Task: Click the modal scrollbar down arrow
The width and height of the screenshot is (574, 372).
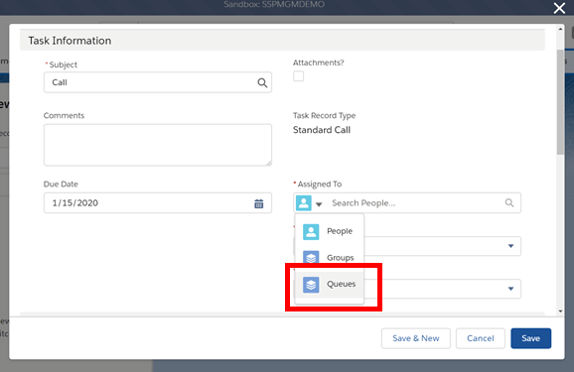Action: coord(560,311)
